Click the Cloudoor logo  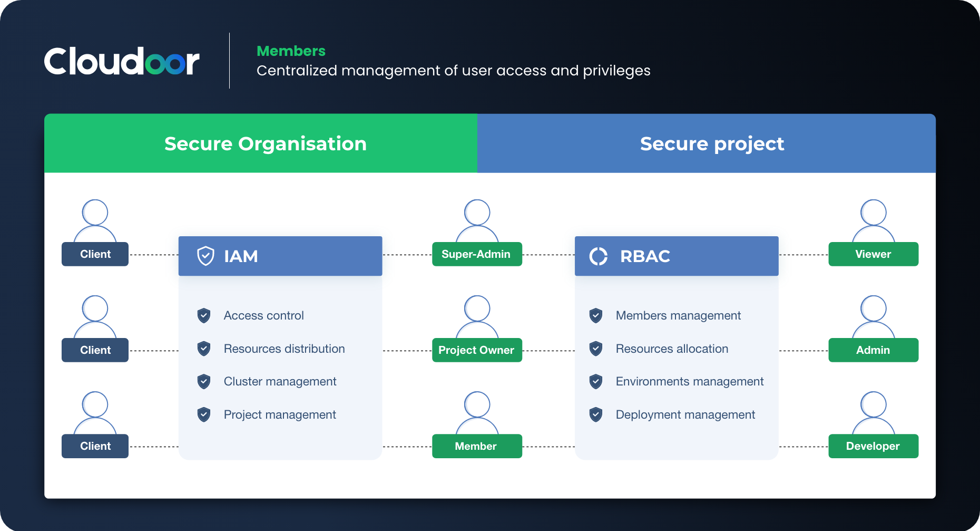122,62
